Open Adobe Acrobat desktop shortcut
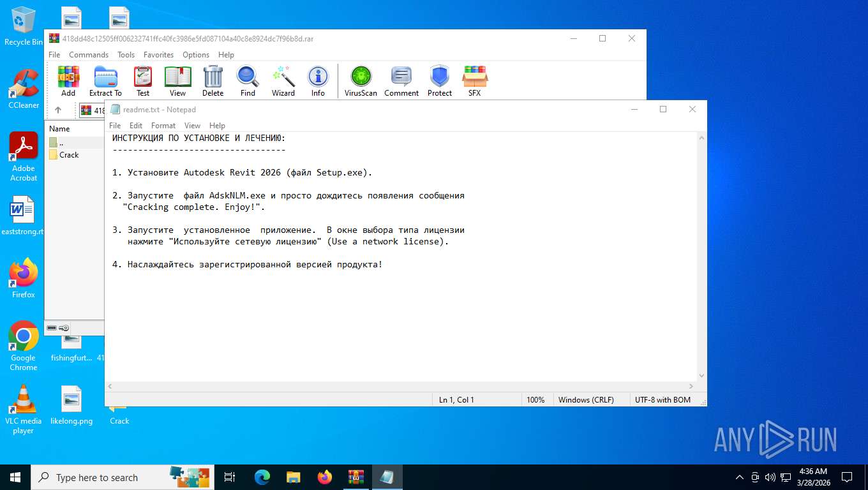868x490 pixels. 24,157
